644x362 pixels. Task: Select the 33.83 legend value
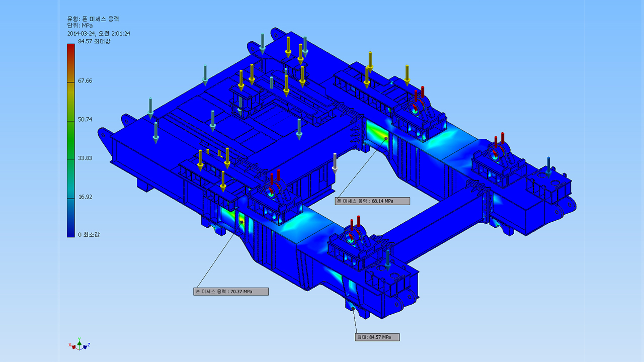point(85,158)
